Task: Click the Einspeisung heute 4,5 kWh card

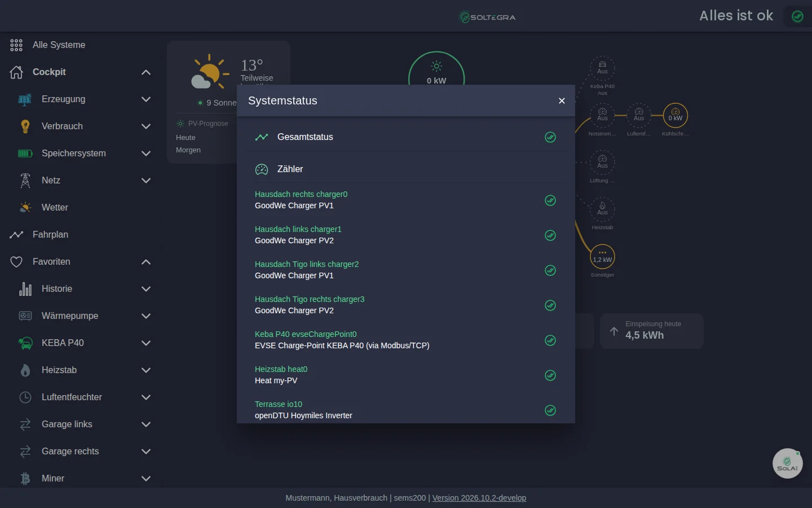Action: coord(652,331)
